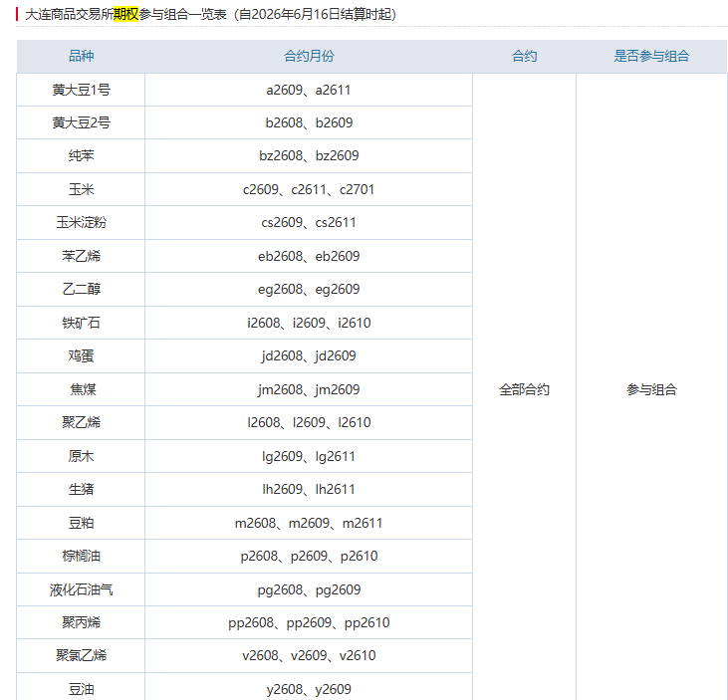Click the cell b2608、b2609

pos(309,122)
